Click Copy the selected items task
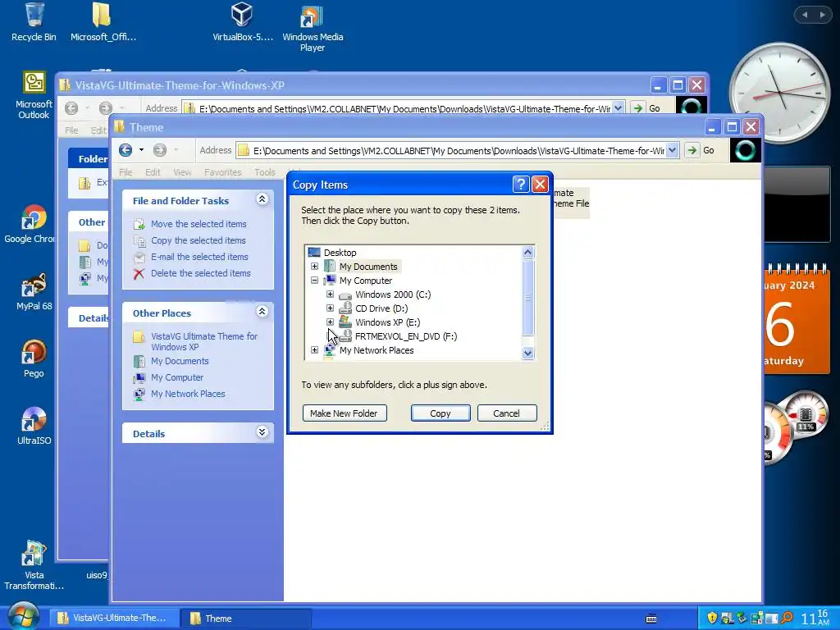 [x=198, y=240]
